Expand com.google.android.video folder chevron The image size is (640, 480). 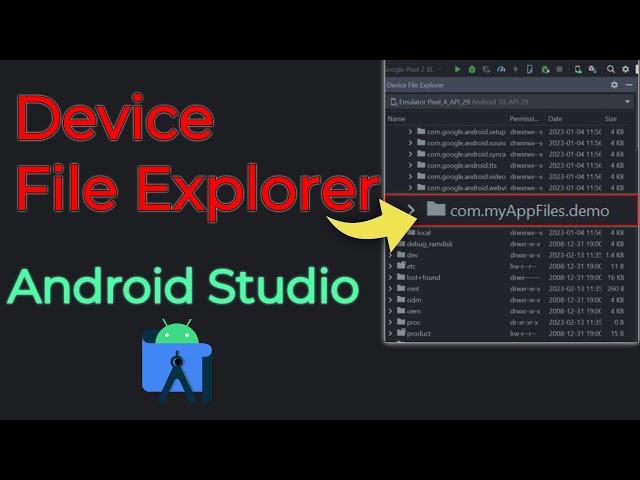point(410,176)
